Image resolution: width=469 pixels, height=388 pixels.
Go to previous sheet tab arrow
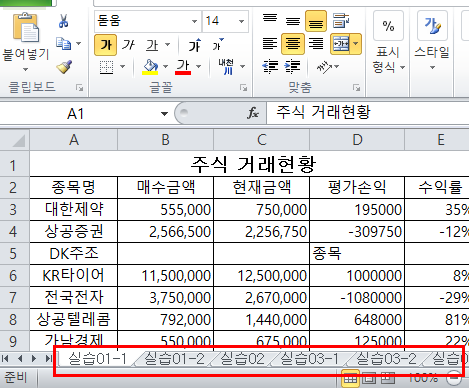pyautogui.click(x=20, y=359)
